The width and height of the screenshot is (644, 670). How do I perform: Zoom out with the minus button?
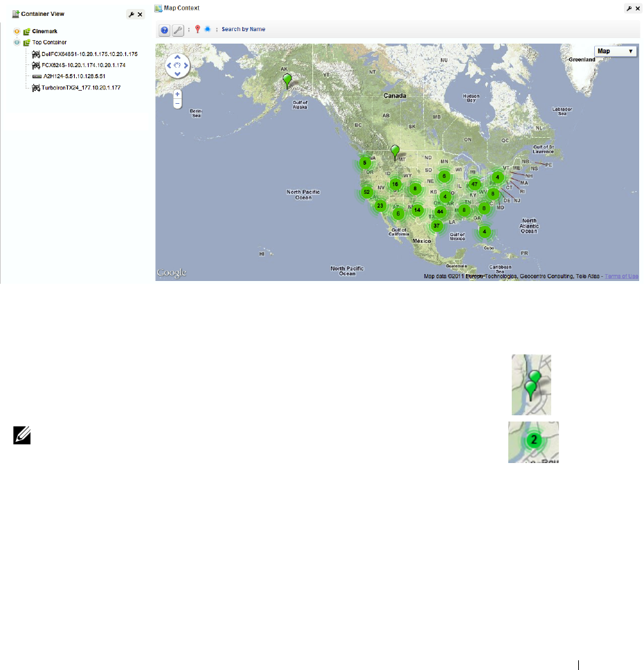[177, 103]
